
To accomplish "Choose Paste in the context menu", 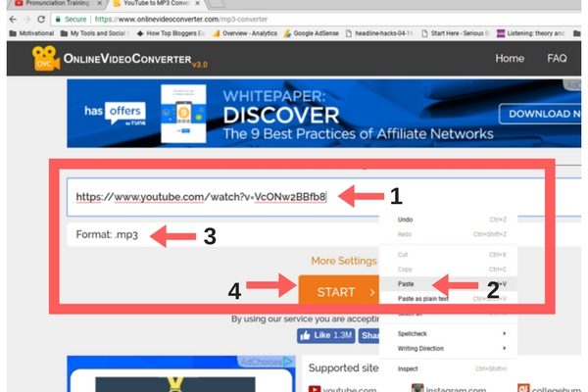I will pyautogui.click(x=448, y=284).
